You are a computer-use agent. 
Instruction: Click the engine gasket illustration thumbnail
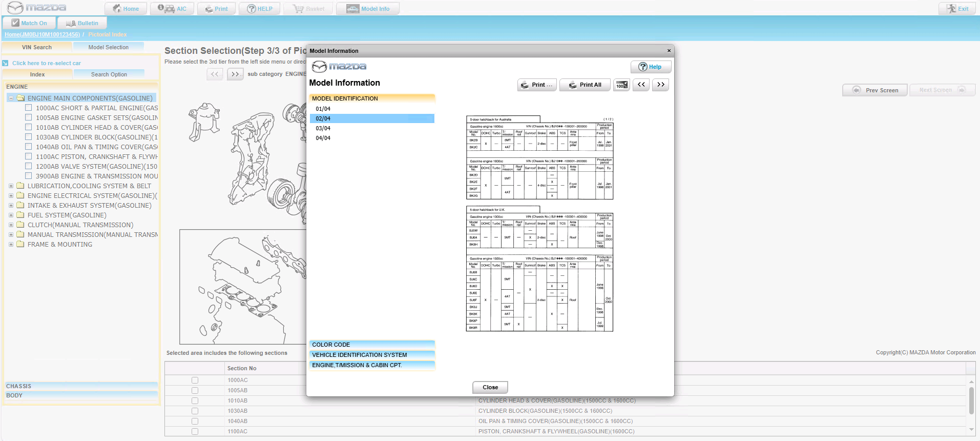click(x=243, y=287)
